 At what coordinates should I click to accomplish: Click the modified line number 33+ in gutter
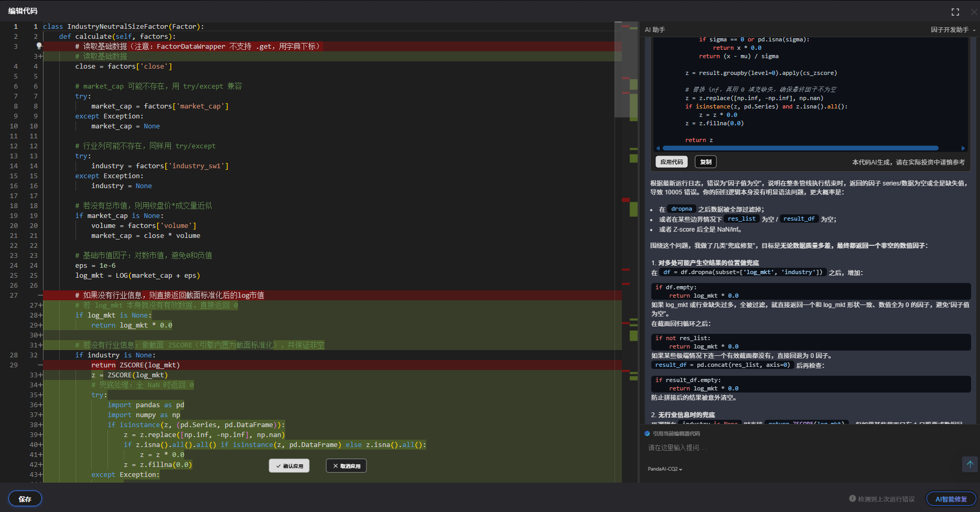(x=36, y=375)
